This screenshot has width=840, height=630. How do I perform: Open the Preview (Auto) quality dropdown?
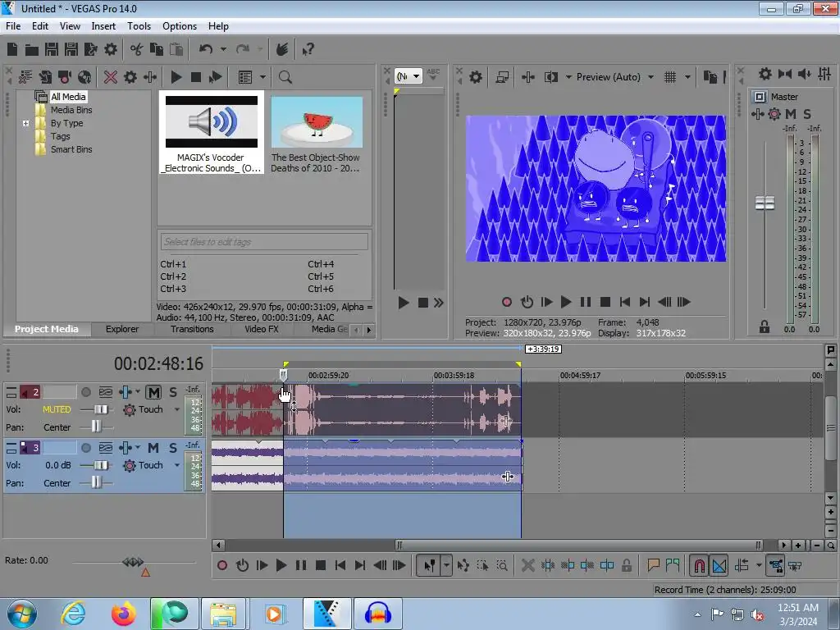[x=651, y=77]
